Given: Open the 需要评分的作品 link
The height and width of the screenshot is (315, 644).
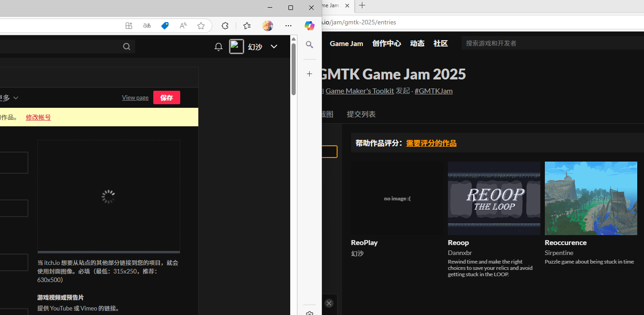Looking at the screenshot, I should click(x=431, y=143).
